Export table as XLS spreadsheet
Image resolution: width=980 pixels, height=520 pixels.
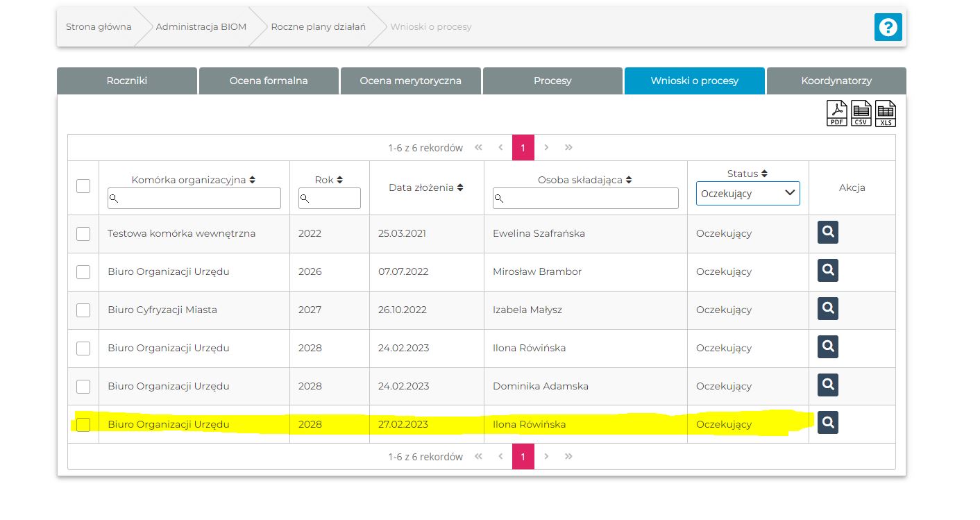tap(886, 113)
